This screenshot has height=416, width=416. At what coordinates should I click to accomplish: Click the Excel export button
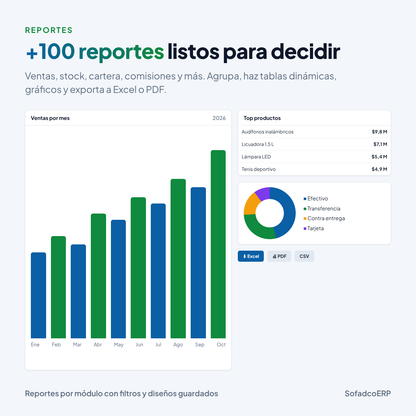click(x=251, y=256)
